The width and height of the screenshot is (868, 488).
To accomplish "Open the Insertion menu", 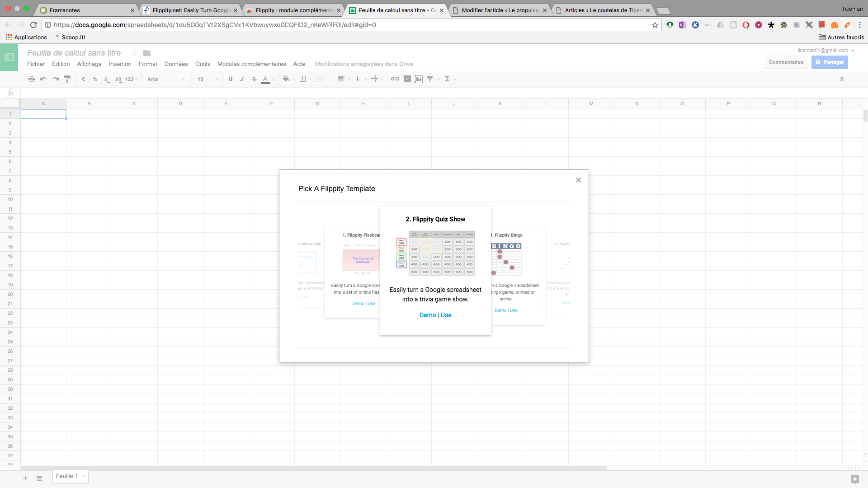I will click(x=120, y=64).
